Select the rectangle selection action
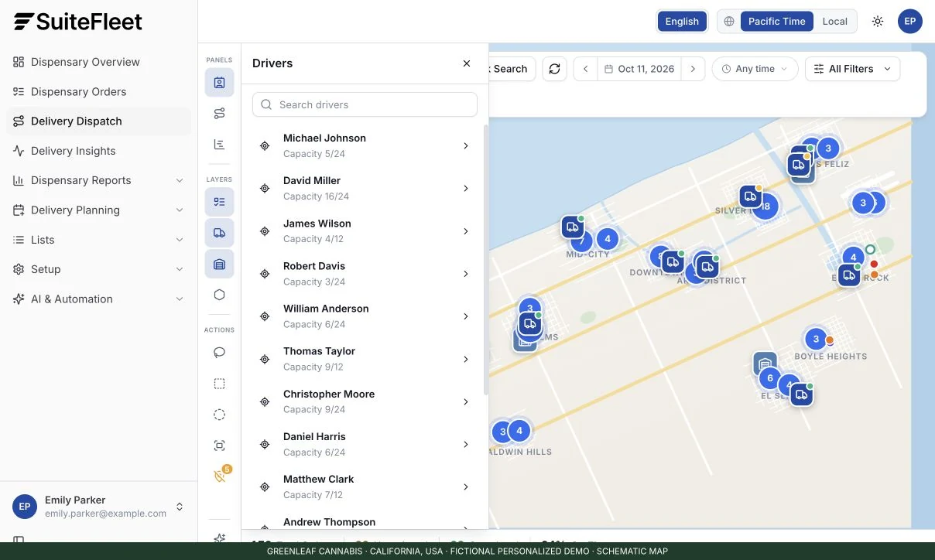 [219, 384]
